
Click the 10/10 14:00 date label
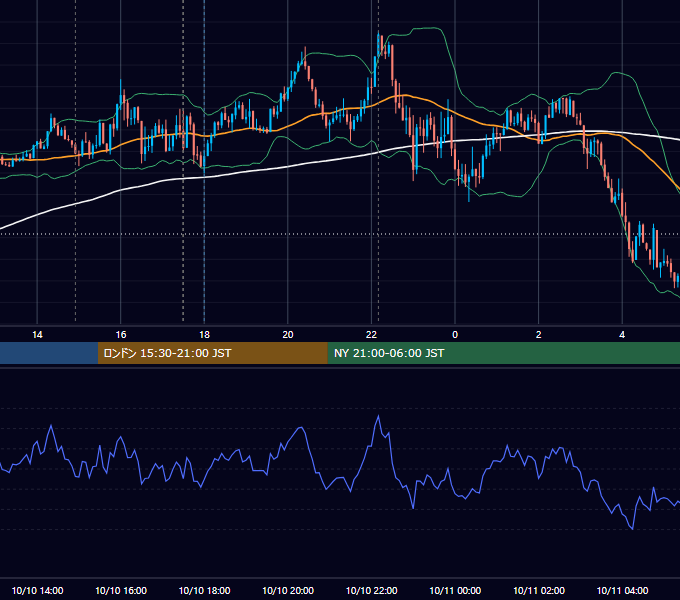(37, 590)
